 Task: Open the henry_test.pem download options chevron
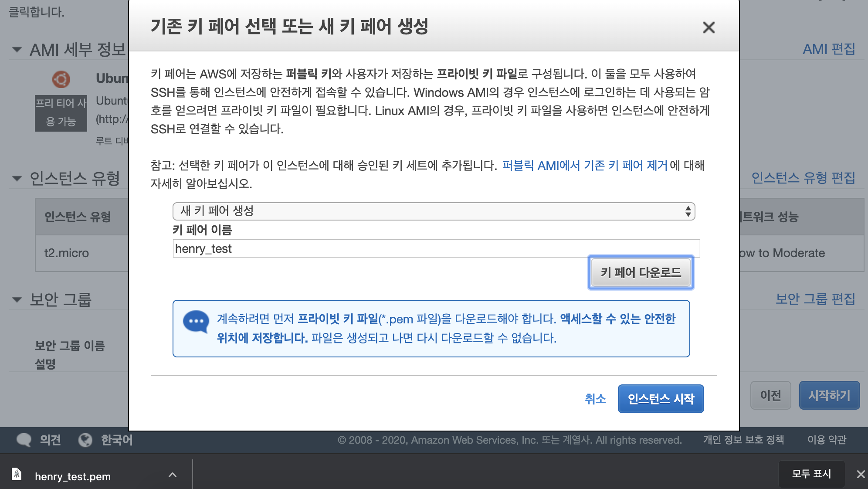pos(173,475)
